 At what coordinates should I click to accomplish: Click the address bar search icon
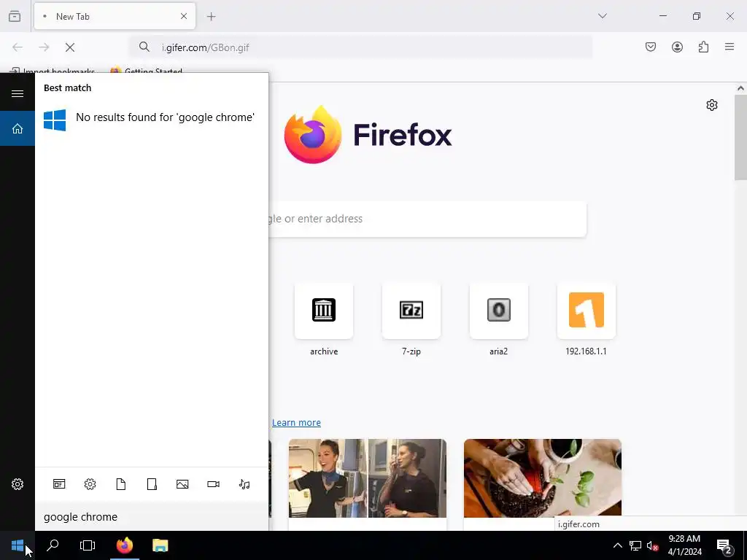click(144, 47)
